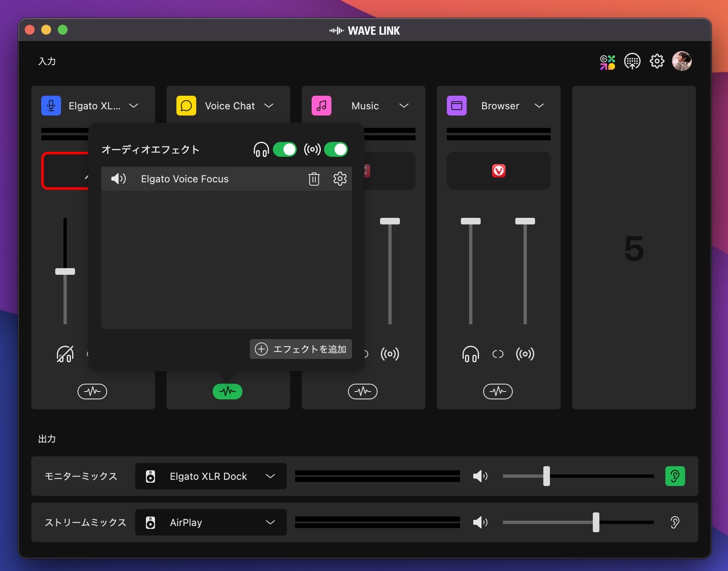This screenshot has height=571, width=728.
Task: Open the Elgato XLR Dock output dropdown
Action: point(270,477)
